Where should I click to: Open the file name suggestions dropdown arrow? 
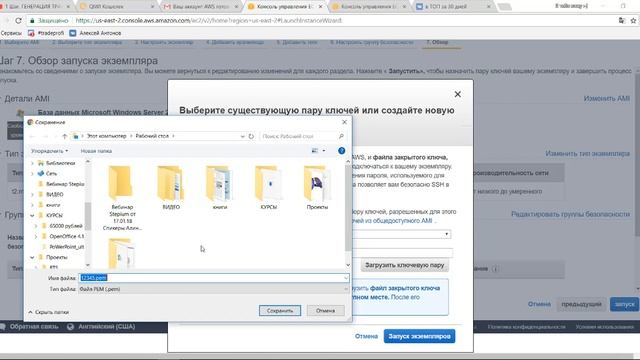[346, 278]
